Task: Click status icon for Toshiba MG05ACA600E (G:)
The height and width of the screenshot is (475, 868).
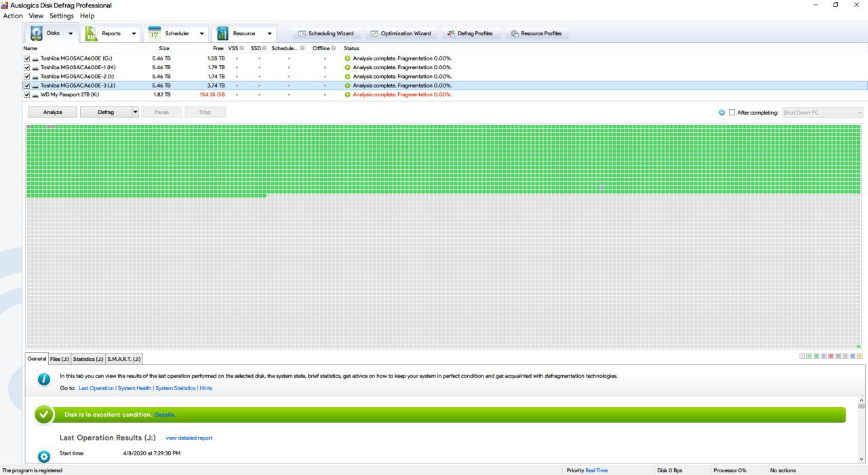Action: 348,58
